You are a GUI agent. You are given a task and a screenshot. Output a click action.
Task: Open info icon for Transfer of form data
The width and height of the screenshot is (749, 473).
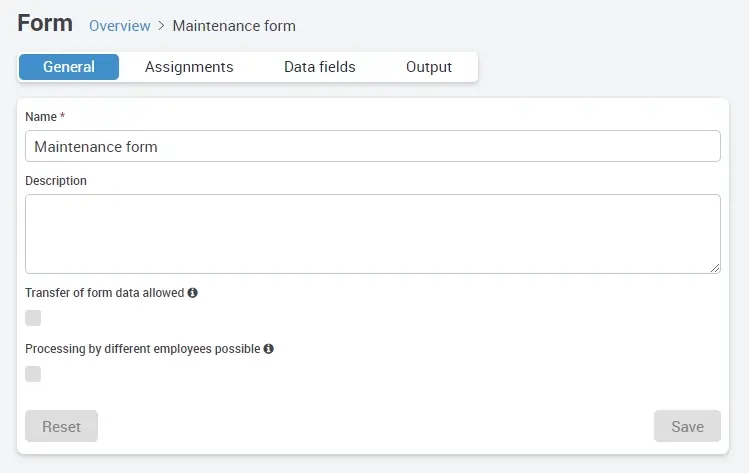point(193,293)
